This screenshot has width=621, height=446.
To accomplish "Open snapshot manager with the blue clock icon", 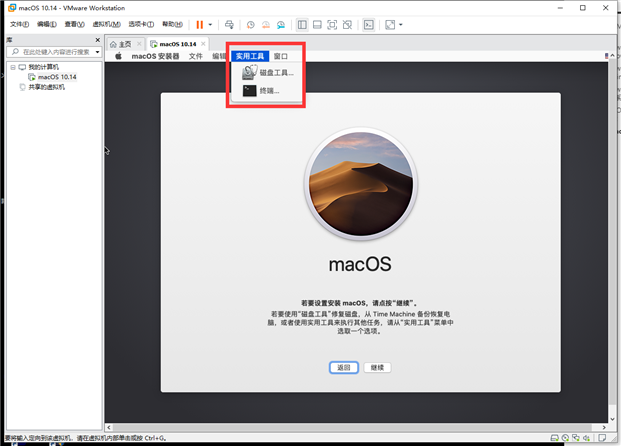I will pos(281,25).
